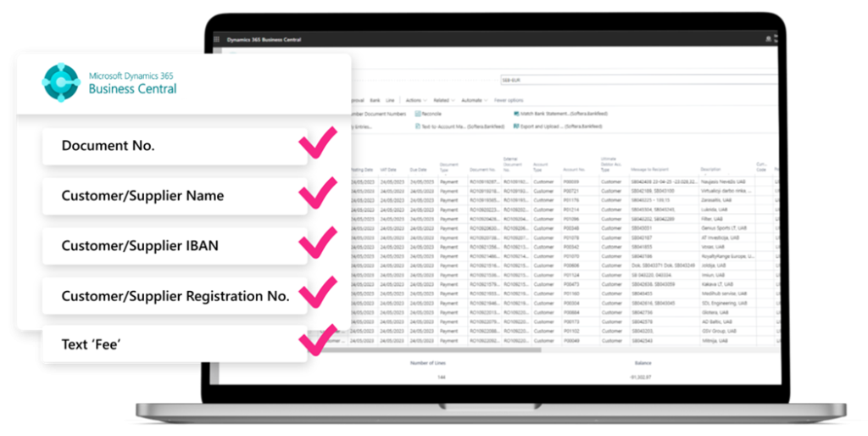Click the Customer/Supplier Name checkmark
868x436 pixels.
coord(318,193)
